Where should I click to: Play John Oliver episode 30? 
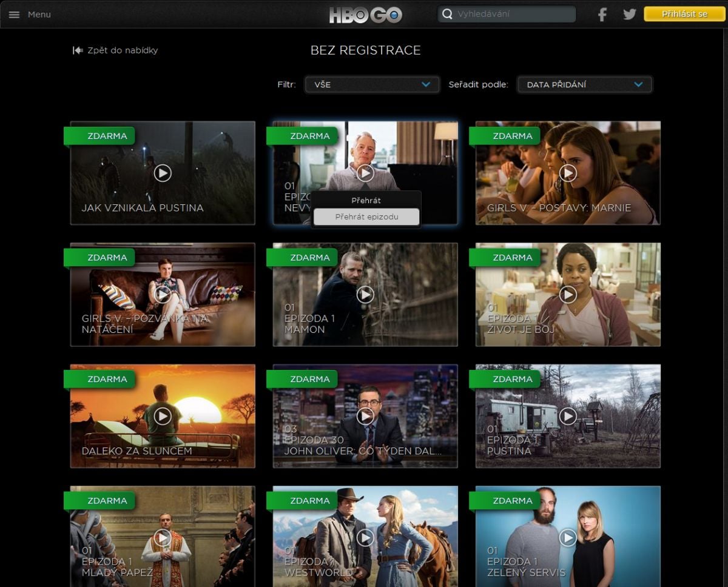point(365,416)
